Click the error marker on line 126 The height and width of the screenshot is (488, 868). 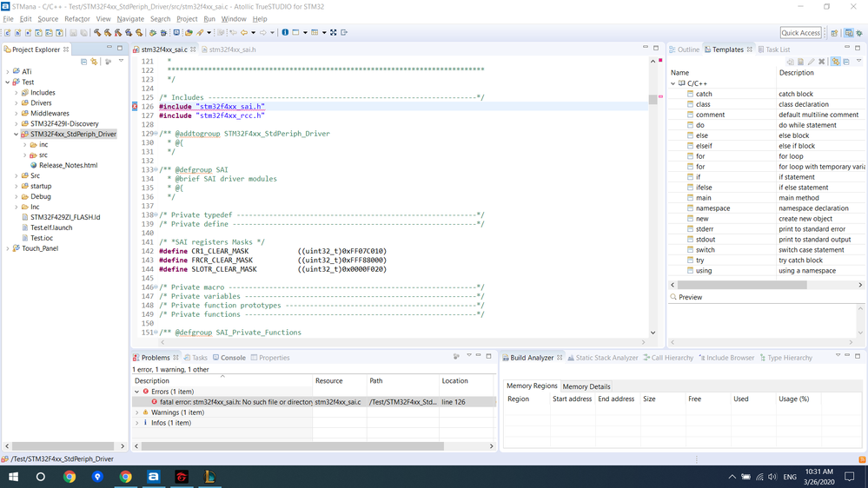pyautogui.click(x=135, y=106)
